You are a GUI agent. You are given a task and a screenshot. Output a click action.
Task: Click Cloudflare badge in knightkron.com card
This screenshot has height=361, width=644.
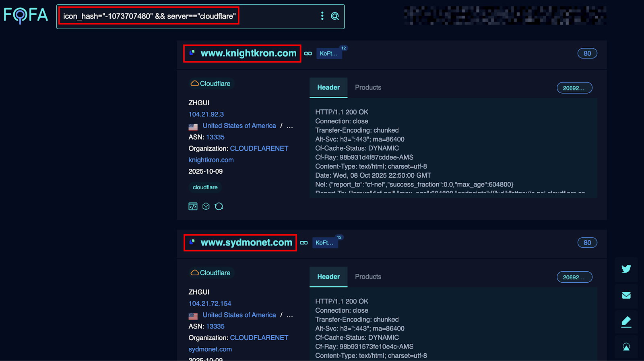(x=211, y=84)
